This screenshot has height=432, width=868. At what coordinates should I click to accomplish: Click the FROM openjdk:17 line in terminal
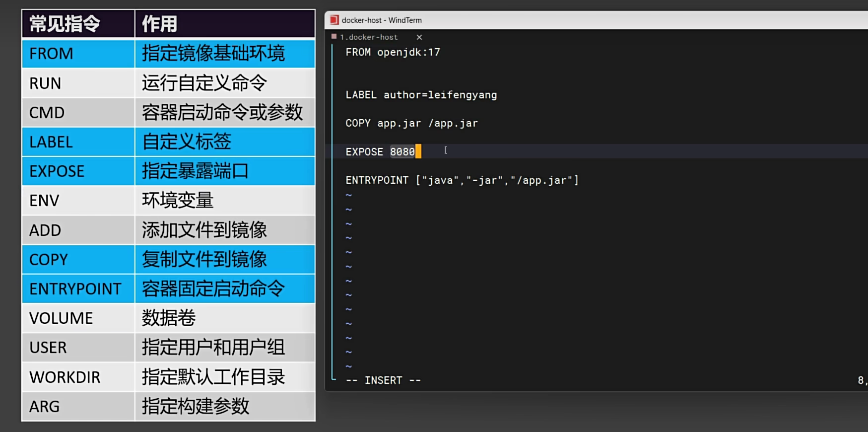tap(393, 52)
